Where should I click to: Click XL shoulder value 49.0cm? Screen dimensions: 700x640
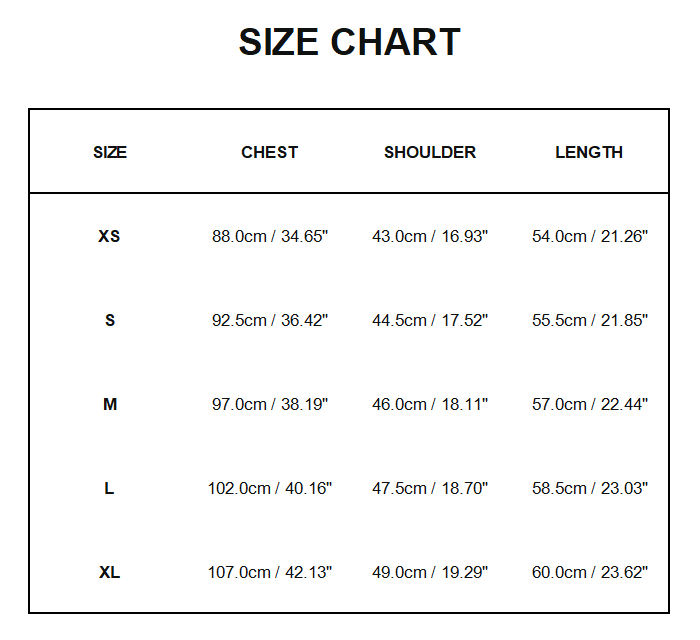(430, 573)
